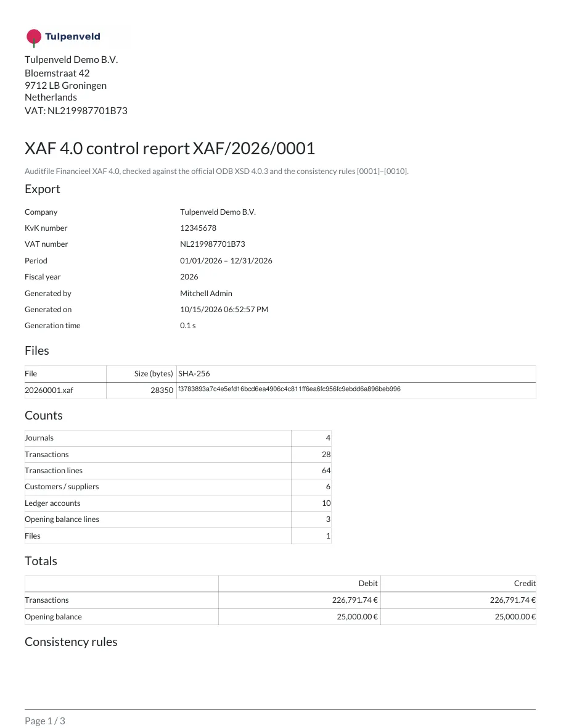561x728 pixels.
Task: Select Generated on timestamp 10/15/2026 06:52:57 PM
Action: coord(224,309)
